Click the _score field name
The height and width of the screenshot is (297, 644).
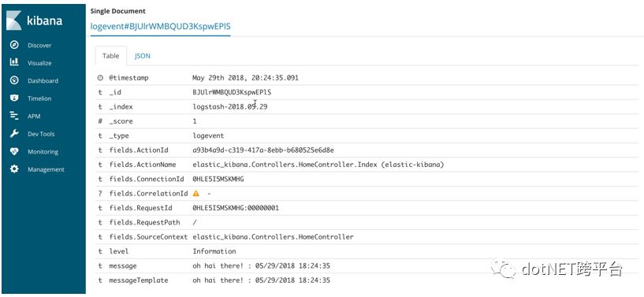pyautogui.click(x=121, y=121)
